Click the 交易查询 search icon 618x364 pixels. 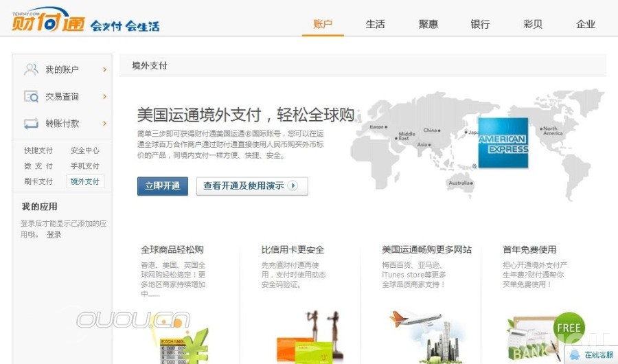point(31,96)
